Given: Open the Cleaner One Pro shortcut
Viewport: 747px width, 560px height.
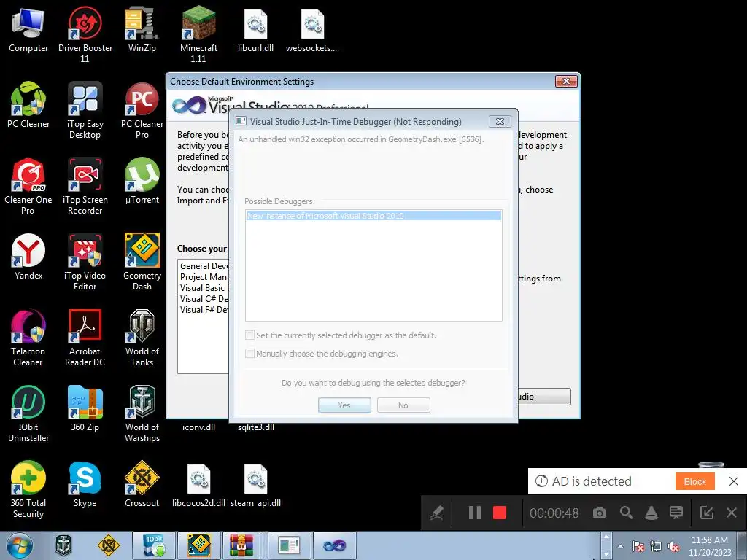Looking at the screenshot, I should click(x=28, y=186).
